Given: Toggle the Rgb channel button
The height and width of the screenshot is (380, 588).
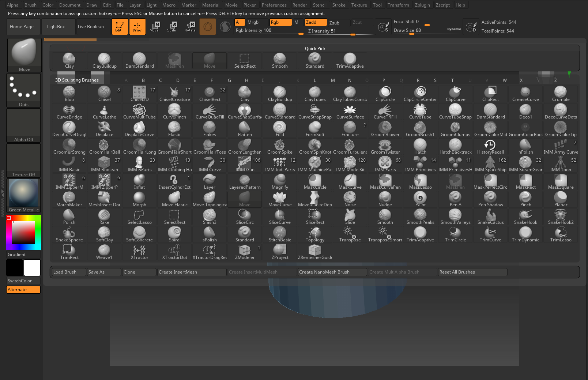Looking at the screenshot, I should click(x=280, y=22).
